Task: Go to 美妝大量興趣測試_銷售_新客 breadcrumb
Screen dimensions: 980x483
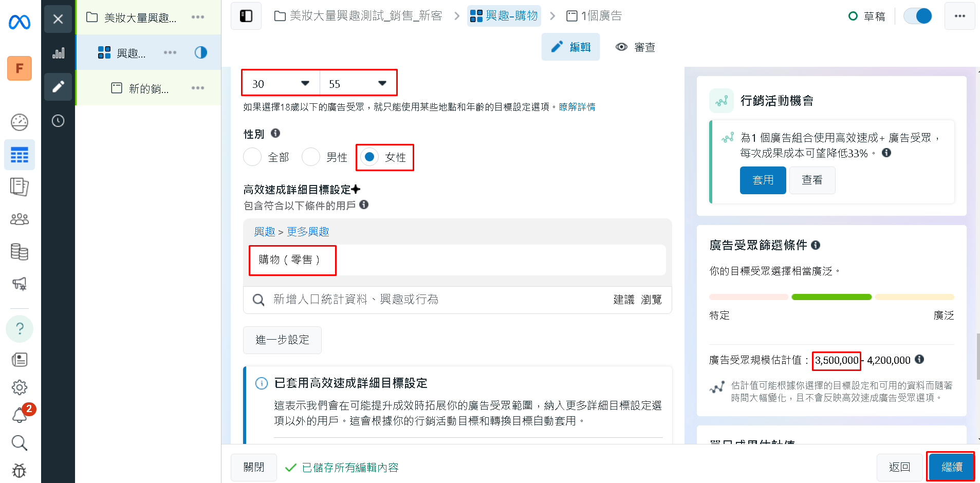Action: pyautogui.click(x=358, y=16)
